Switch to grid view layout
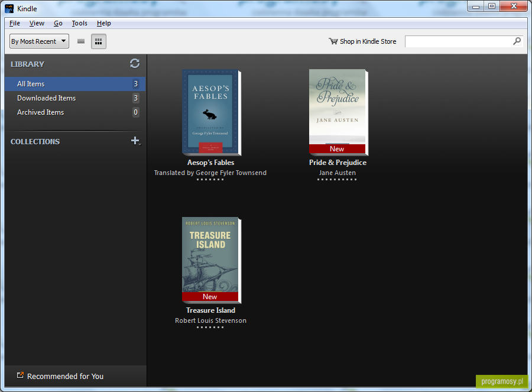Image resolution: width=532 pixels, height=392 pixels. tap(98, 41)
